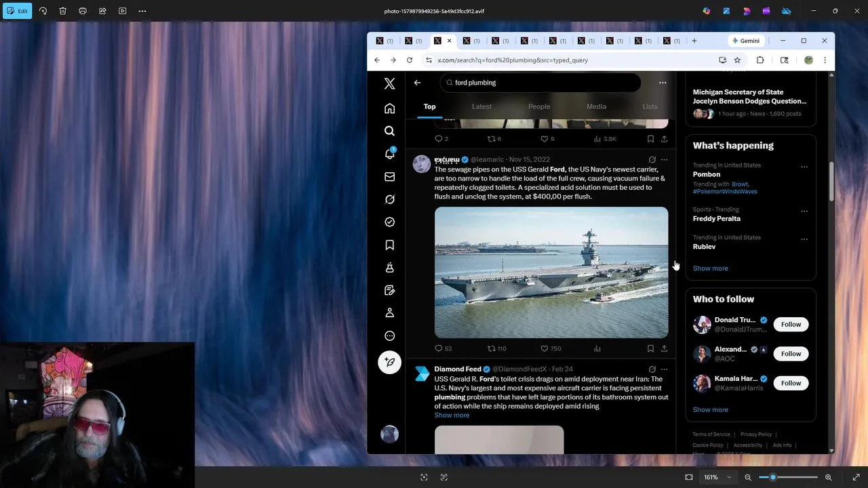The image size is (868, 488).
Task: Click the zoom out magnifier icon
Action: [748, 477]
